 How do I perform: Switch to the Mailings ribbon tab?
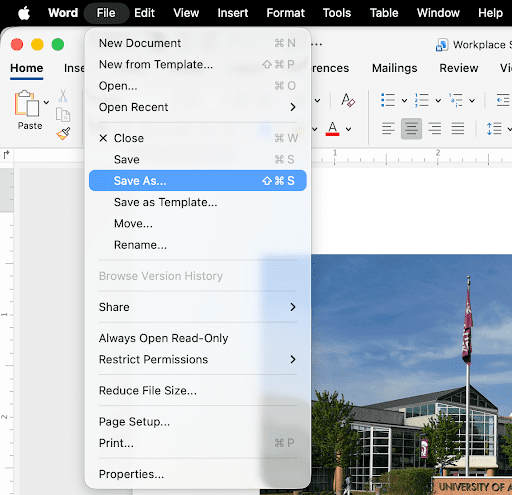[x=395, y=68]
